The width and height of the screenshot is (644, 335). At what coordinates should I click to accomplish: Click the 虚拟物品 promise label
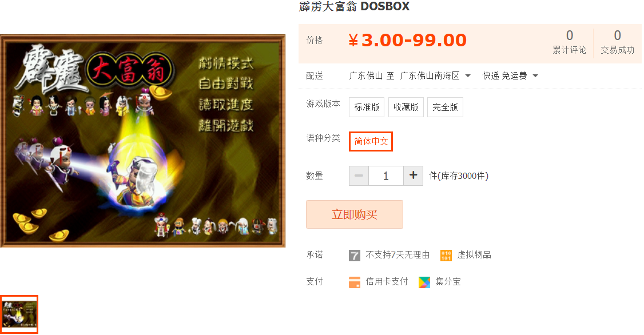click(474, 255)
